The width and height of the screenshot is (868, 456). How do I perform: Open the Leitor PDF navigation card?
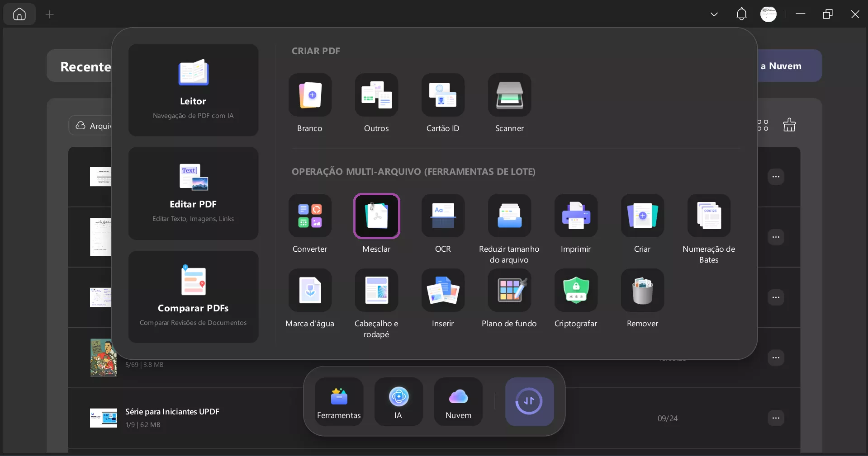[193, 90]
